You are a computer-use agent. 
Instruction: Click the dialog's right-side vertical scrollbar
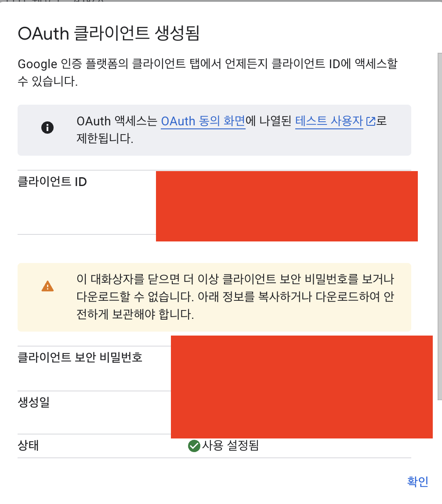click(439, 220)
